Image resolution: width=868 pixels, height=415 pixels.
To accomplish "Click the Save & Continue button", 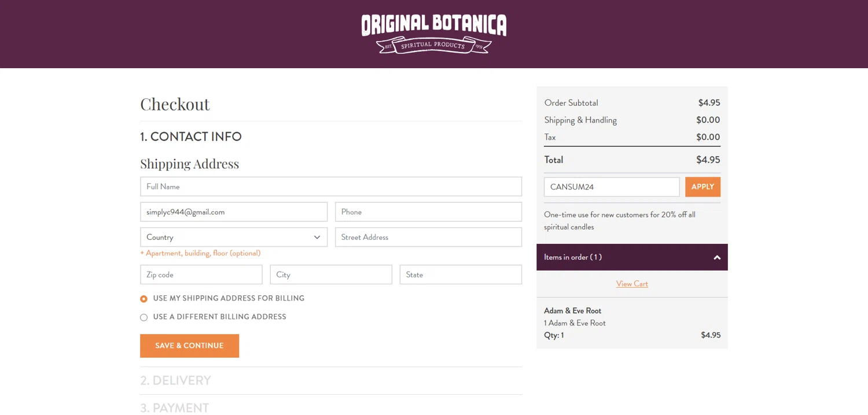I will [189, 346].
